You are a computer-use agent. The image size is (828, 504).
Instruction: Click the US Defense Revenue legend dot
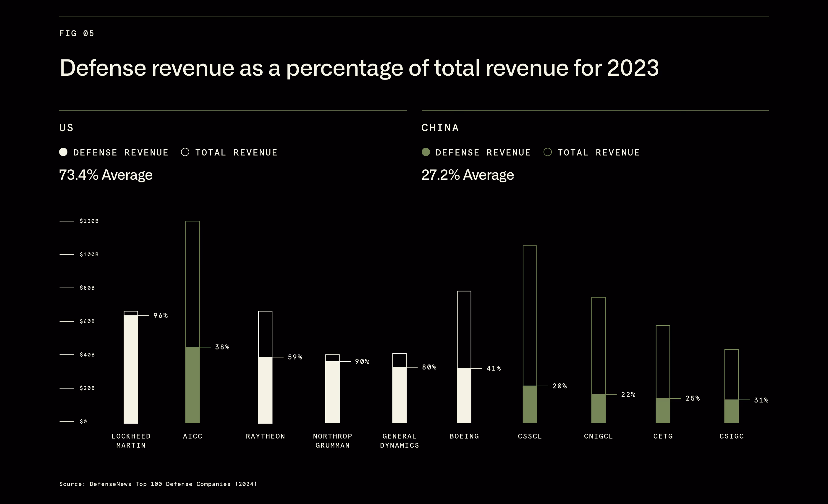click(63, 152)
